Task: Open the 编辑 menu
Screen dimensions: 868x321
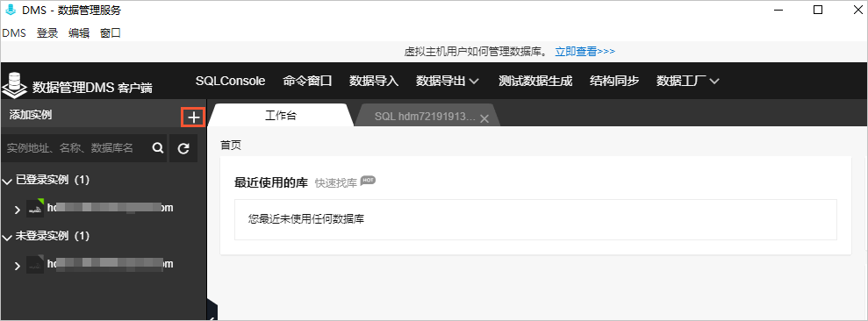Action: click(x=79, y=33)
